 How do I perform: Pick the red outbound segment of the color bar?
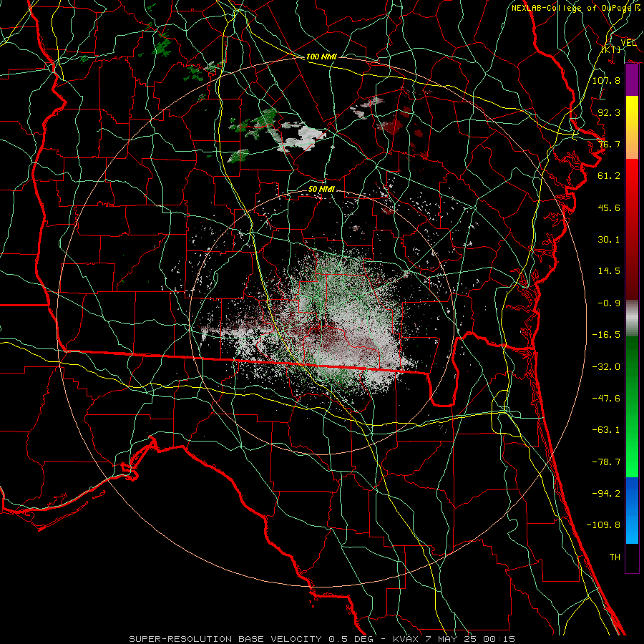(x=632, y=229)
